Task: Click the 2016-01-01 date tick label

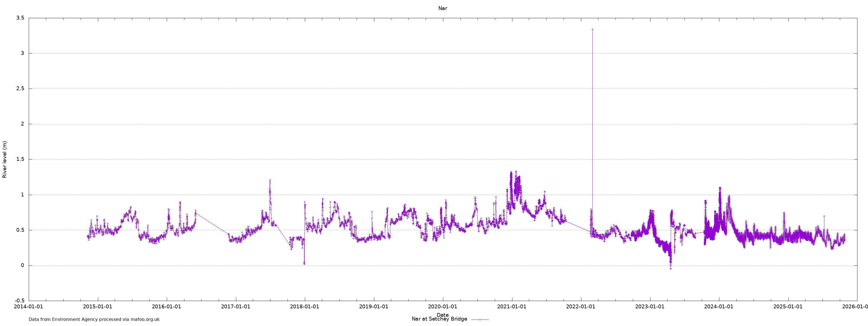Action: 167,307
